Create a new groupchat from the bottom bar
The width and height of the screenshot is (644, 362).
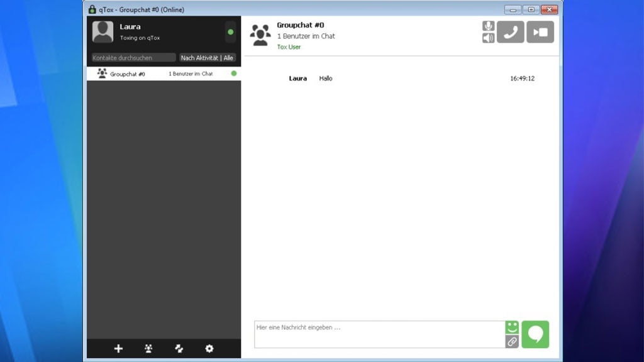[x=148, y=349]
